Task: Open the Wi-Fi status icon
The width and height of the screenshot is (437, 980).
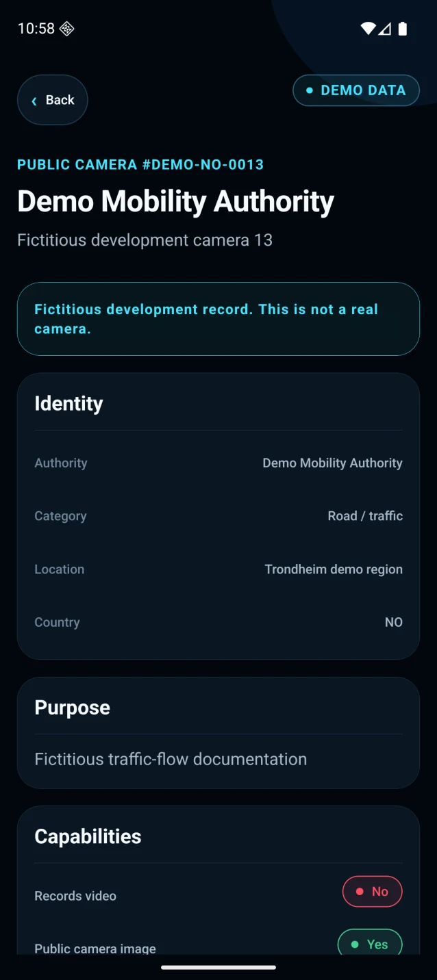Action: click(368, 29)
